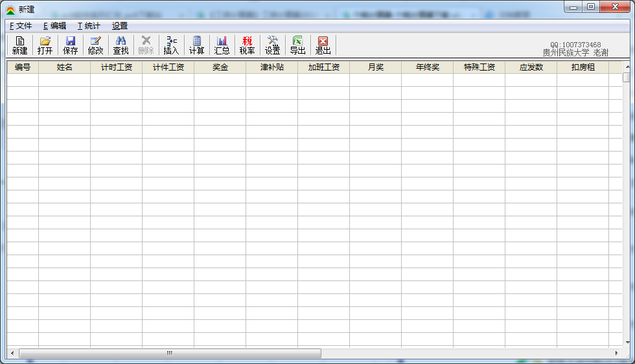Click the vertical scrollbar up arrow
635x364 pixels.
pyautogui.click(x=627, y=67)
